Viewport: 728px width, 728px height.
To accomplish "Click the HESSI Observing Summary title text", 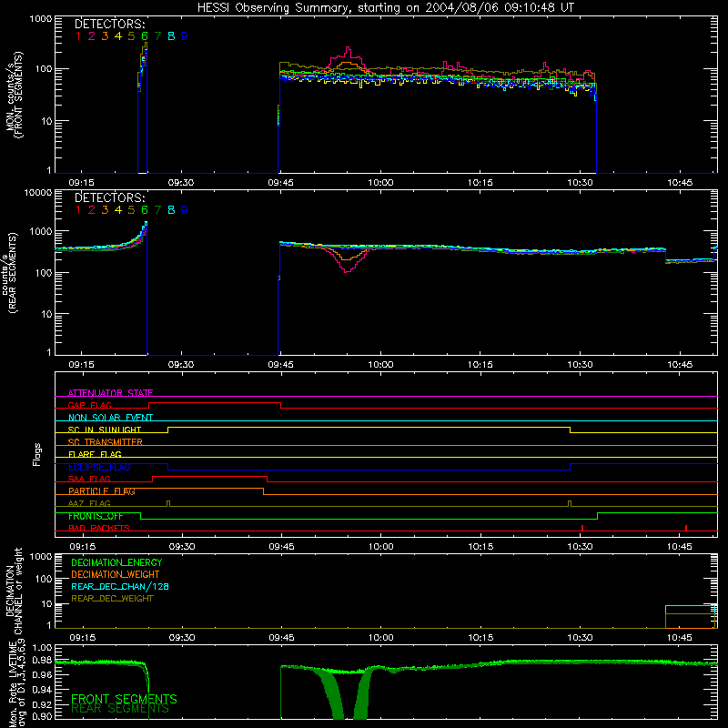I will [x=385, y=8].
